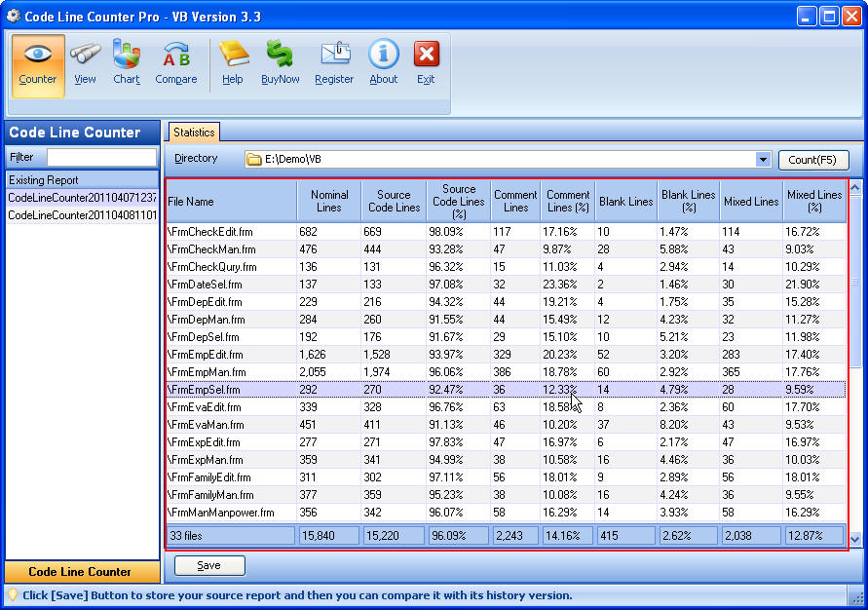Select the \FrmExpEdit.frm row
Screen dimensions: 868x610
click(x=506, y=442)
